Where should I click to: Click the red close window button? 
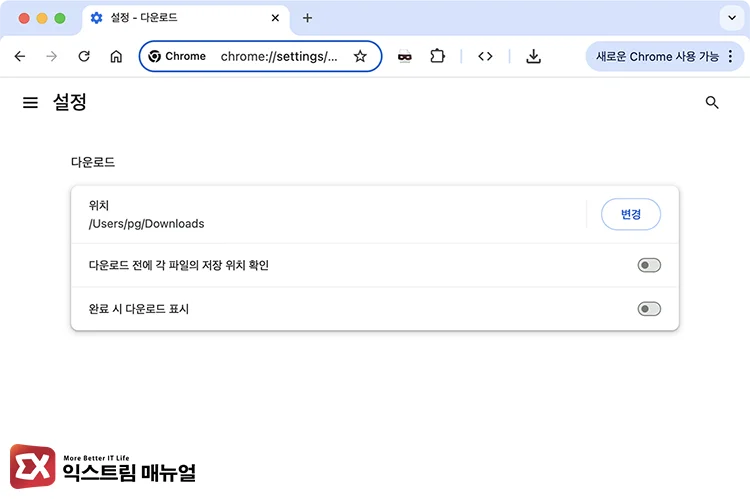click(x=24, y=18)
